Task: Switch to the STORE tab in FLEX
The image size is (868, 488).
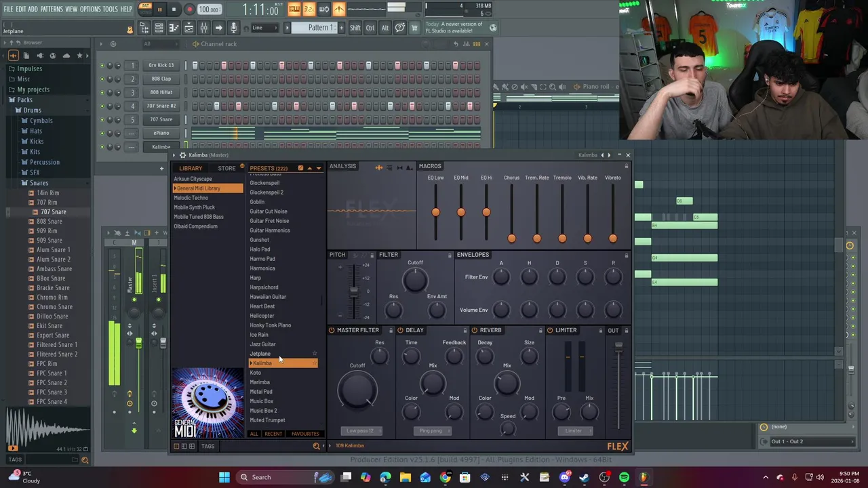Action: [x=226, y=169]
